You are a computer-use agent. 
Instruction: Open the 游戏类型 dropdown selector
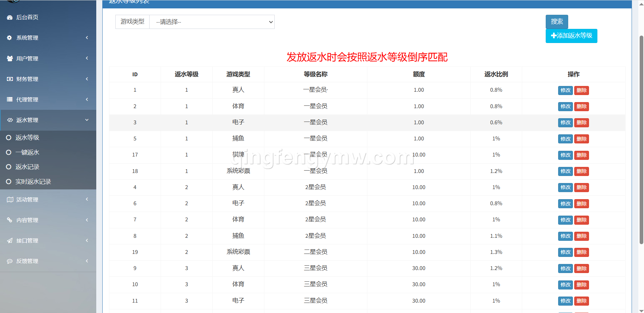coord(212,22)
